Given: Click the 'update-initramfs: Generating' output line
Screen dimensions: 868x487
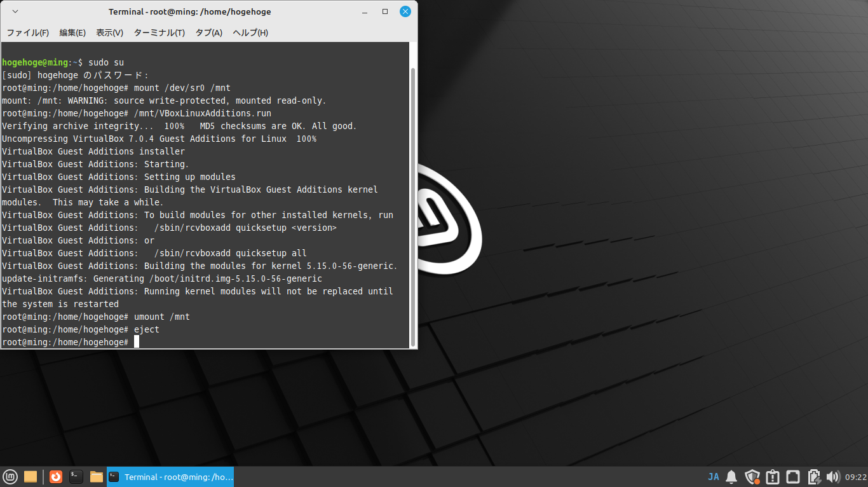Looking at the screenshot, I should tap(162, 278).
